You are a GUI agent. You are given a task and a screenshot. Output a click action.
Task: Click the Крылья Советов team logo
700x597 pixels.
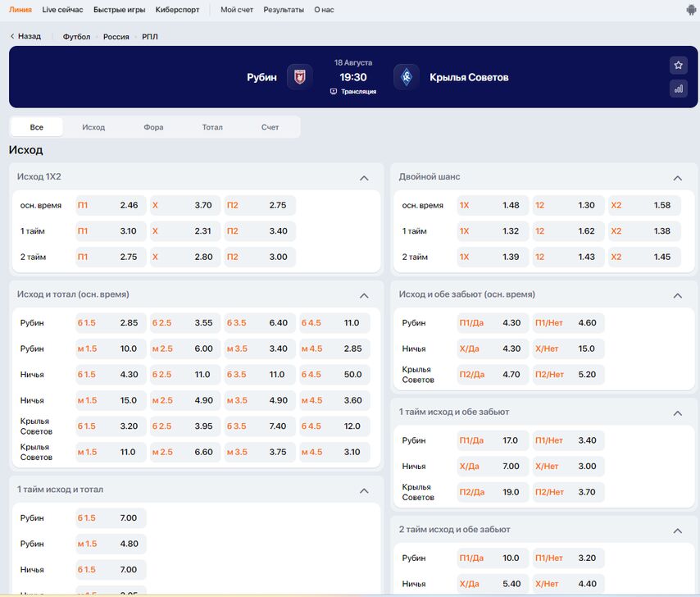[407, 77]
